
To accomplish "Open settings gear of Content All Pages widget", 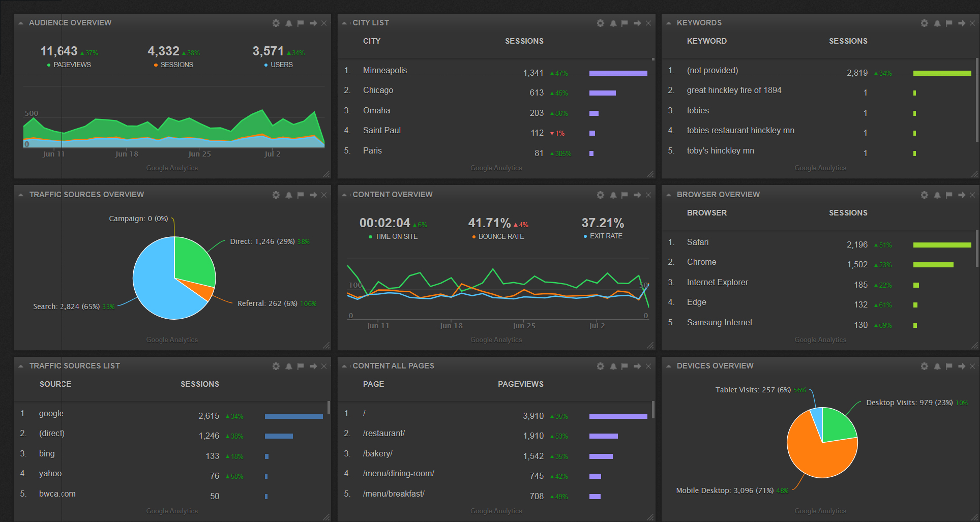I will [600, 366].
